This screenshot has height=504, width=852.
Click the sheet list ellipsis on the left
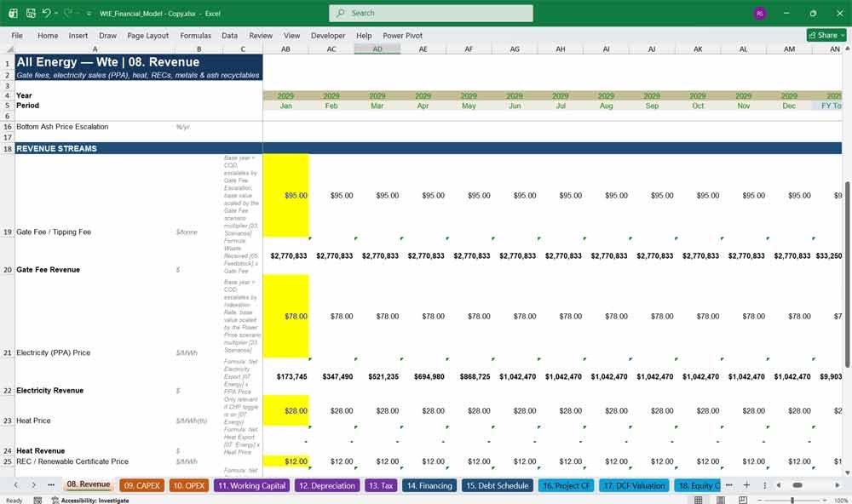click(51, 485)
